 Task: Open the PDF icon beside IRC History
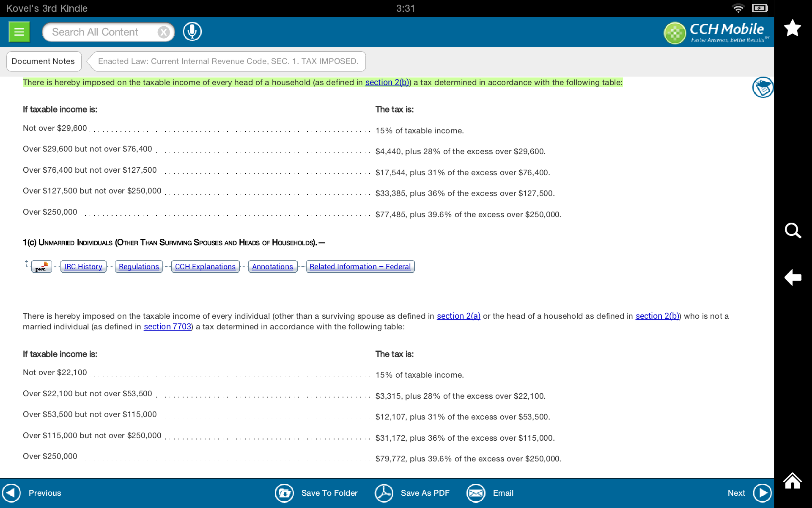[41, 267]
